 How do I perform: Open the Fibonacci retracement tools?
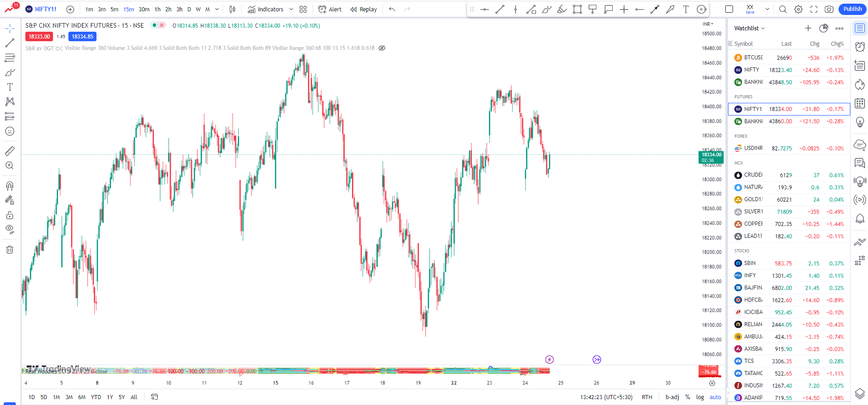pyautogui.click(x=10, y=58)
